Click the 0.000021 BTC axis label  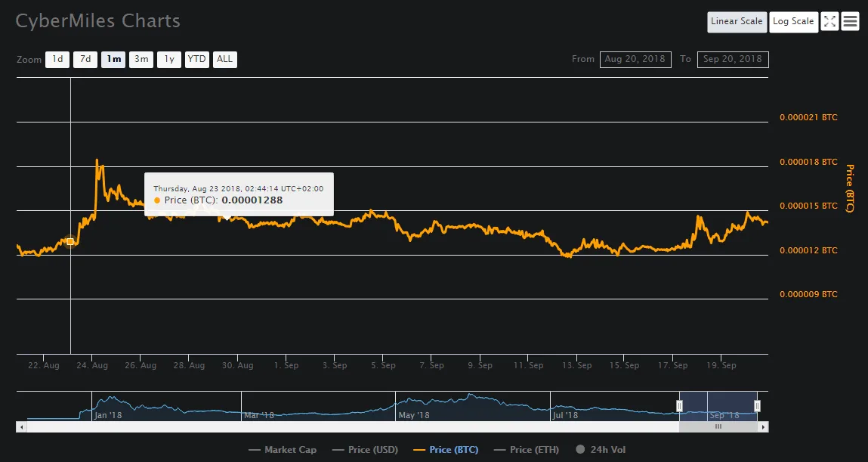[x=808, y=117]
